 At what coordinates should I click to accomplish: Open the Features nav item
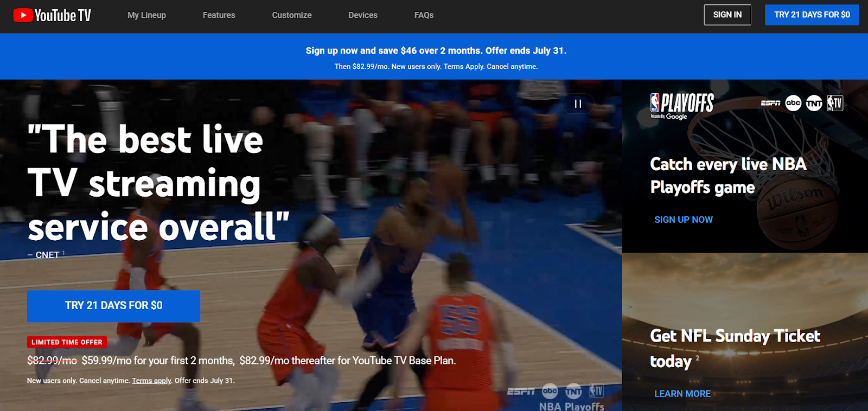click(219, 15)
